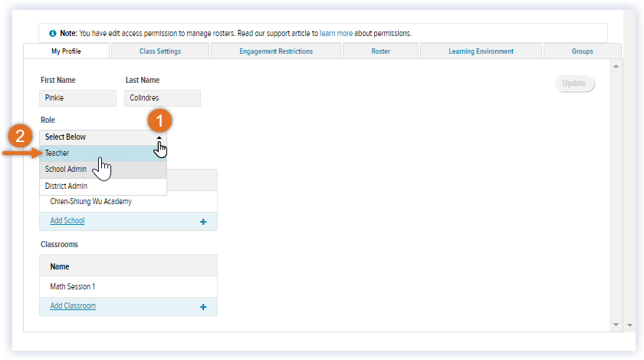Click the Add Classroom link

click(73, 306)
